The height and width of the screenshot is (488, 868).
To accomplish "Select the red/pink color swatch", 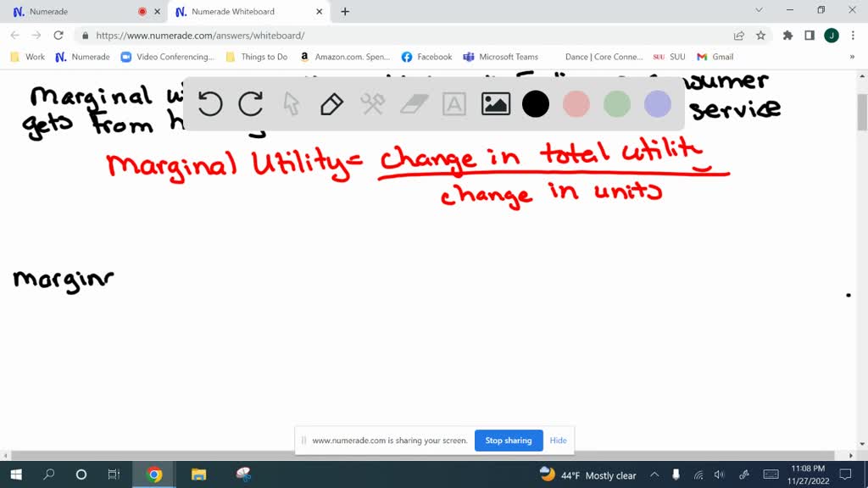I will 576,103.
